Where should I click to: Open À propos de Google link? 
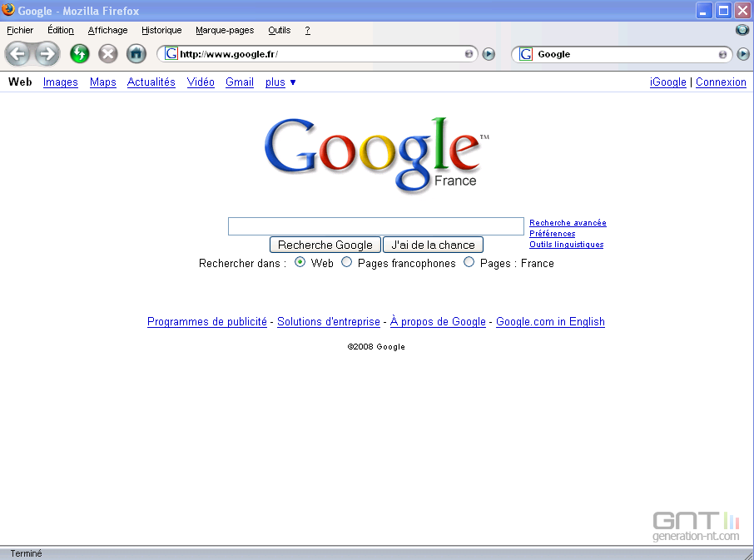[438, 321]
